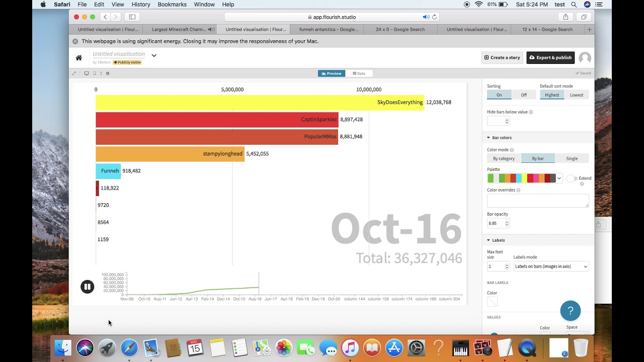Toggle the Extend palette switch
The height and width of the screenshot is (362, 644).
point(572,178)
